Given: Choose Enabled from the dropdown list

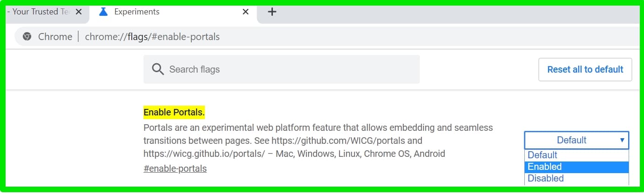Looking at the screenshot, I should pyautogui.click(x=576, y=167).
